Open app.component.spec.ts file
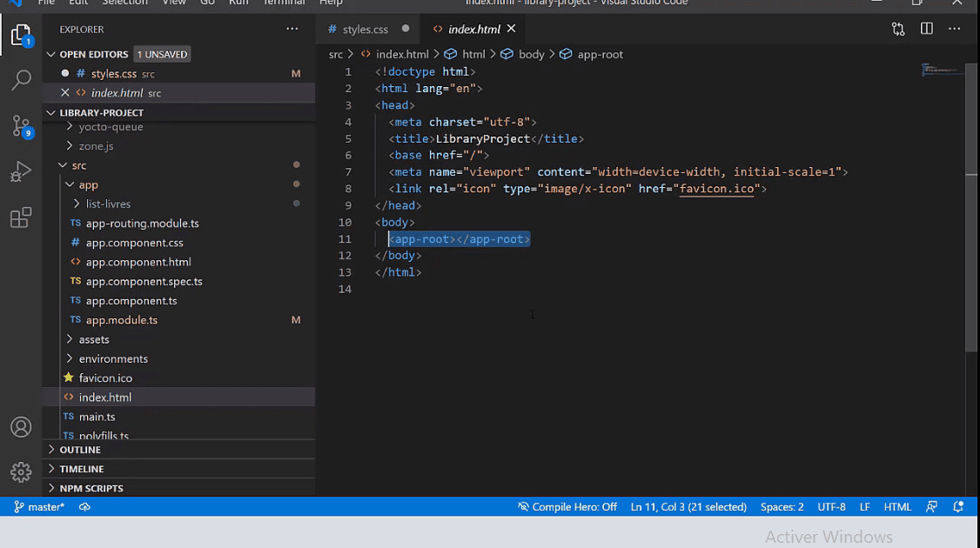Image resolution: width=980 pixels, height=548 pixels. [144, 281]
